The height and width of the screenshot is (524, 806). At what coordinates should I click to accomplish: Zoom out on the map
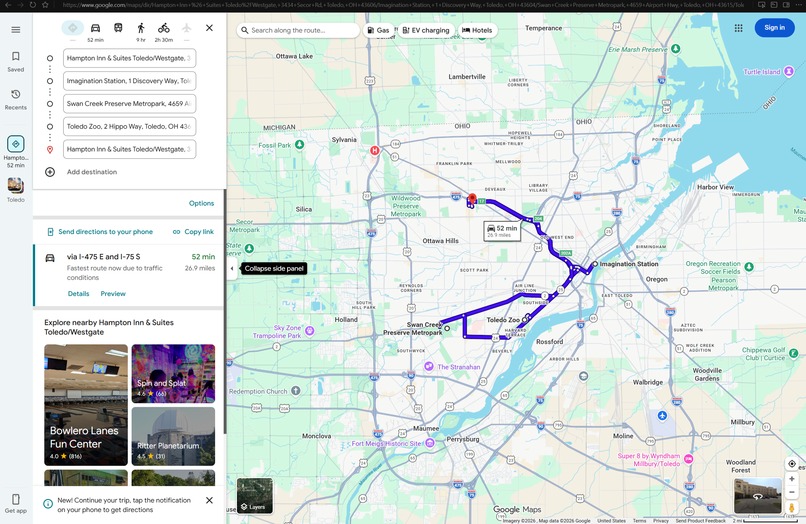792,492
